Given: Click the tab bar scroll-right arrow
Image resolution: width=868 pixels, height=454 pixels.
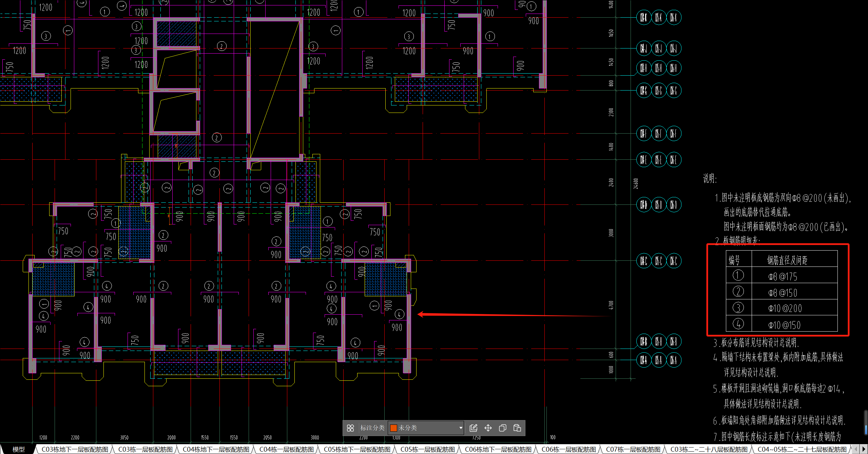Looking at the screenshot, I should (x=864, y=449).
